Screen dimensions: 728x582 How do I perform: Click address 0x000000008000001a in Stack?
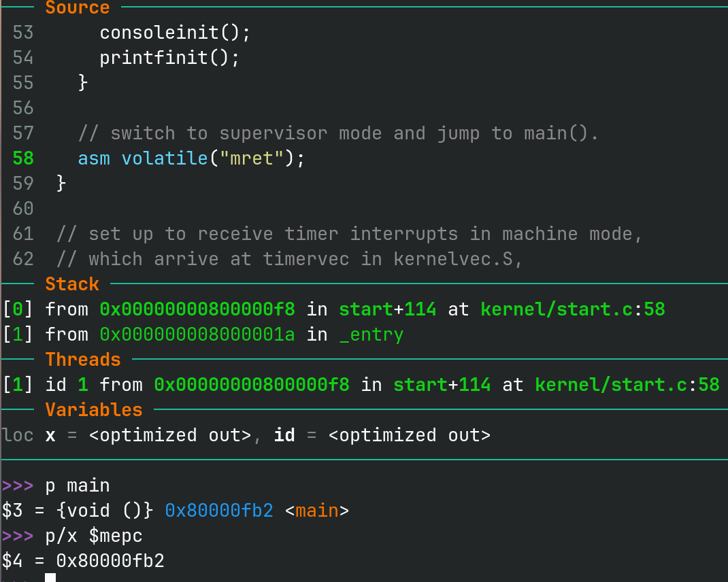197,335
